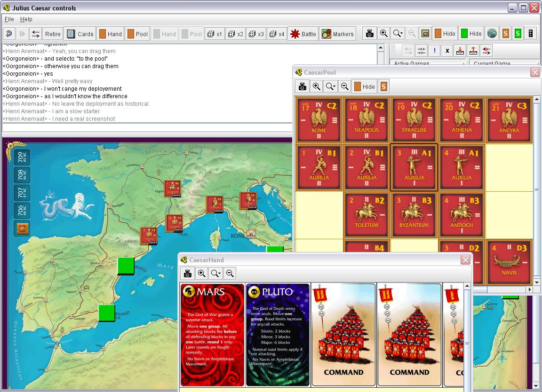Image resolution: width=542 pixels, height=392 pixels.
Task: Zoom out the CaesarHand window
Action: point(230,274)
